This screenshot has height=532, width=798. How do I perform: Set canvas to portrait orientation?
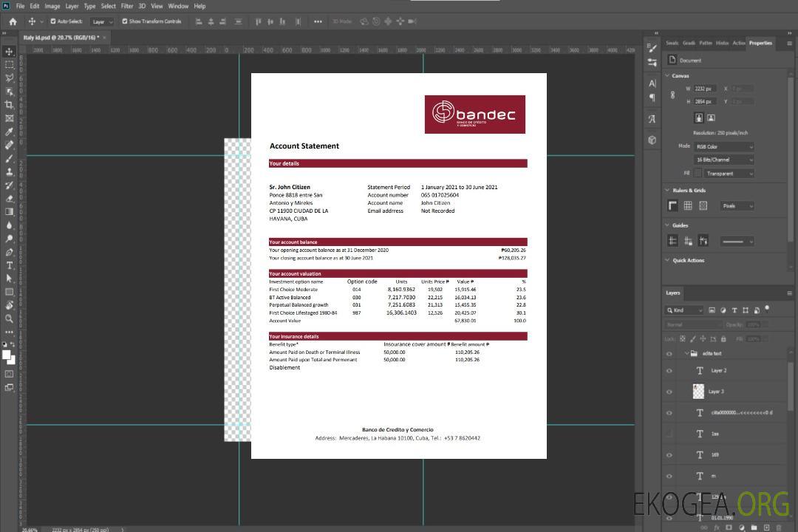[699, 118]
